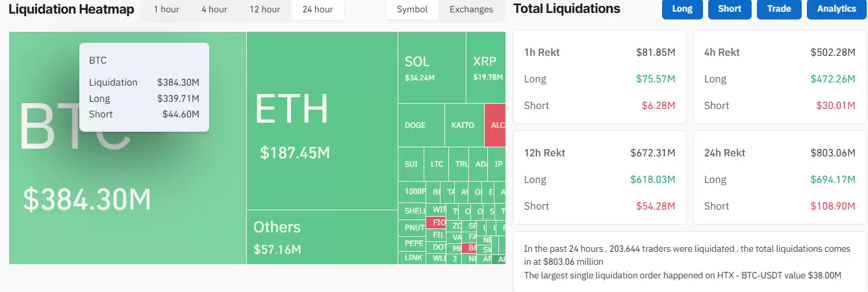
Task: Click the DOGE tile in heatmap
Action: coord(421,125)
